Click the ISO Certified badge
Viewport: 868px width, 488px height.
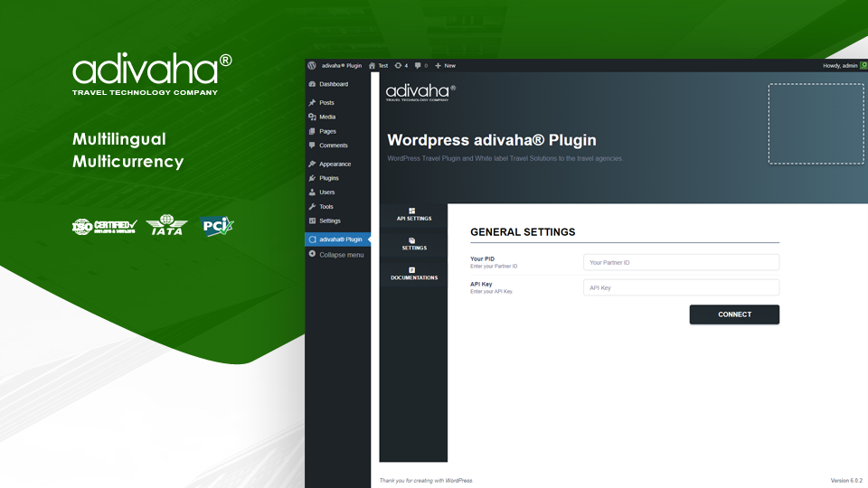pos(105,226)
